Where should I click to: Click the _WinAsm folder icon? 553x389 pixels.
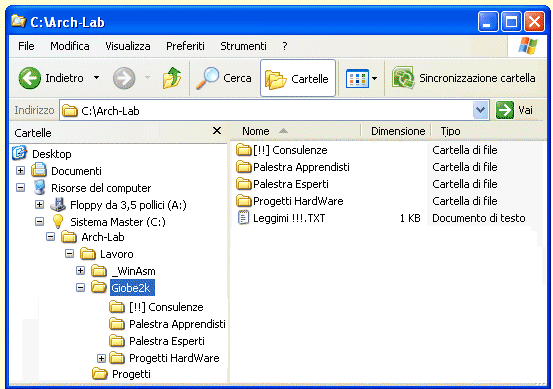[99, 271]
